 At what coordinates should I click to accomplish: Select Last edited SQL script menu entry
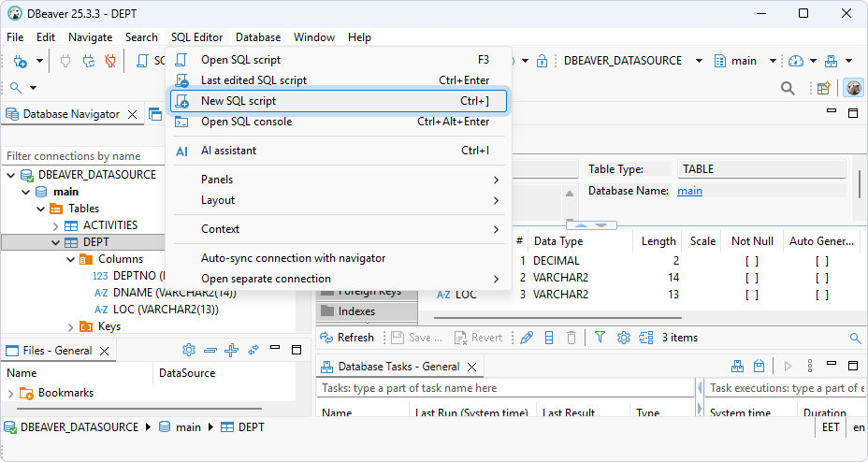[339, 80]
